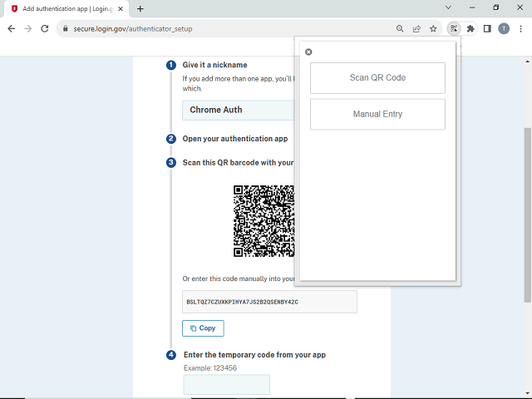This screenshot has width=532, height=399.
Task: Click the manual secret code text box
Action: pyautogui.click(x=269, y=302)
